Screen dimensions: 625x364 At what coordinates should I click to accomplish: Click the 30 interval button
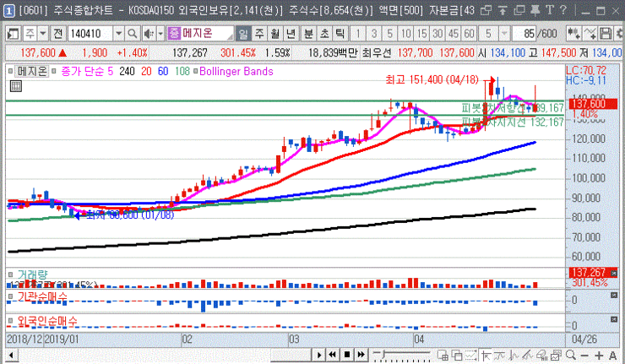(x=437, y=34)
